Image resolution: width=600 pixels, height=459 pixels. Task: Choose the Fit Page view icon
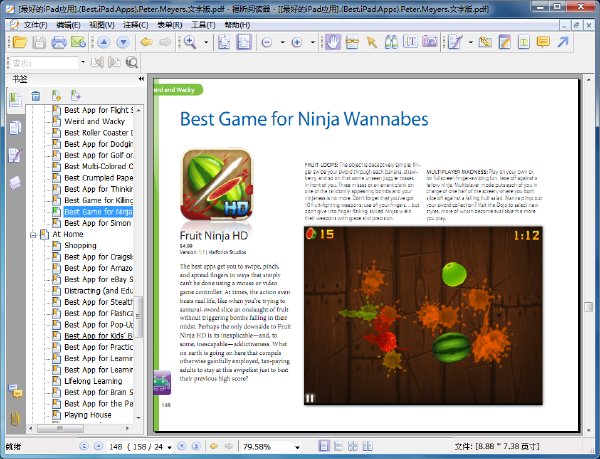224,42
